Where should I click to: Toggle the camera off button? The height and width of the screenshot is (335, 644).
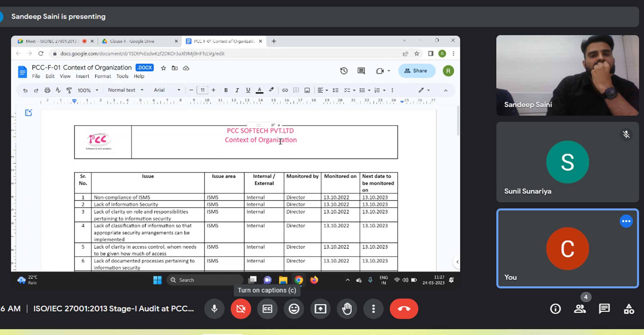click(241, 309)
